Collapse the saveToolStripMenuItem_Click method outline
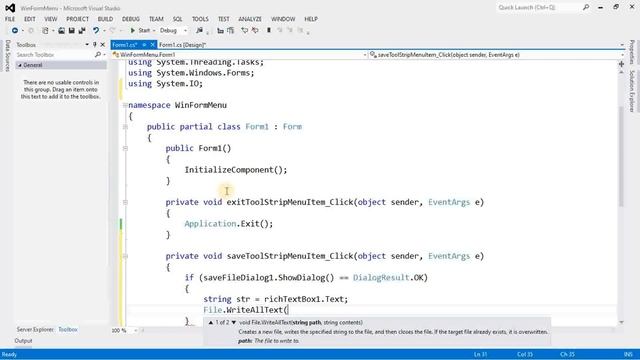The height and width of the screenshot is (360, 640). 125,256
